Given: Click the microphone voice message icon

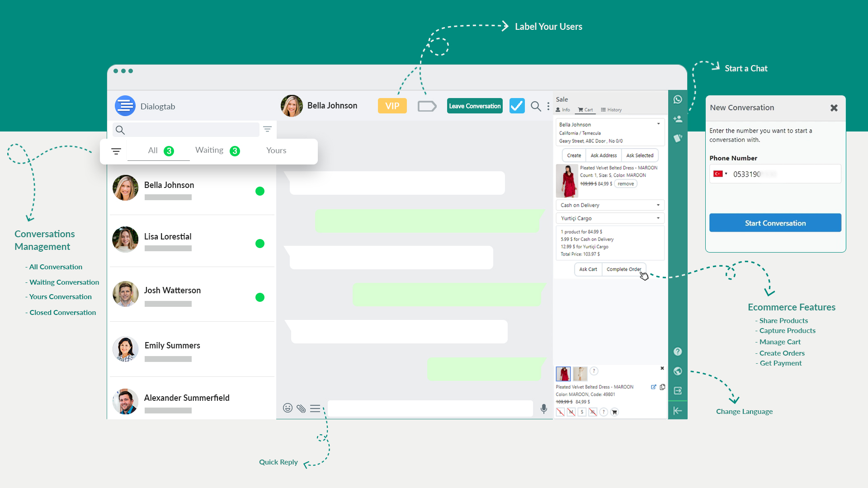Looking at the screenshot, I should (x=543, y=408).
